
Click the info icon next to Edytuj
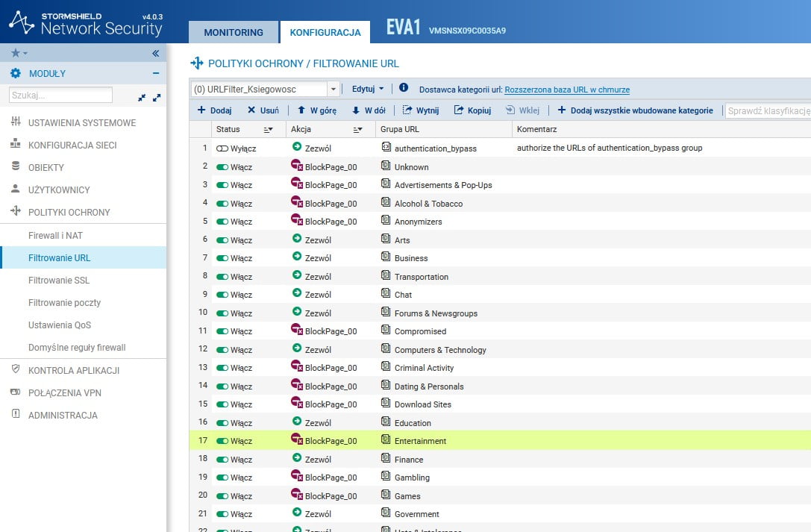point(404,88)
